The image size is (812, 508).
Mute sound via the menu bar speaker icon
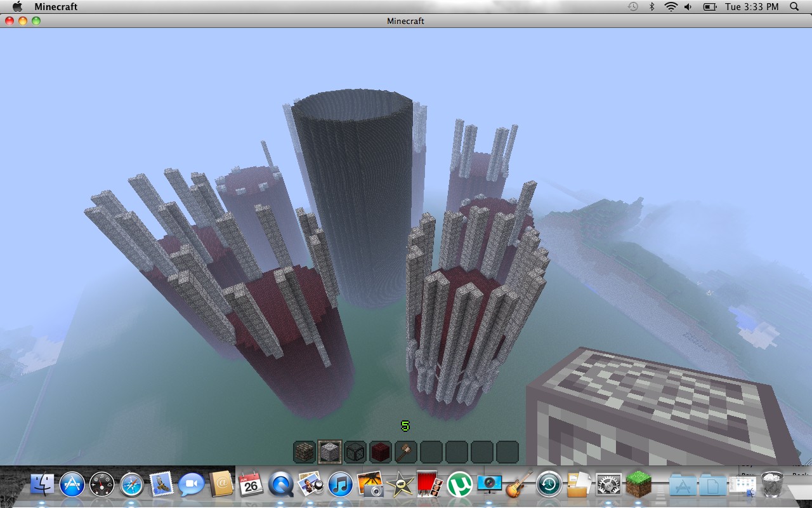(x=687, y=7)
